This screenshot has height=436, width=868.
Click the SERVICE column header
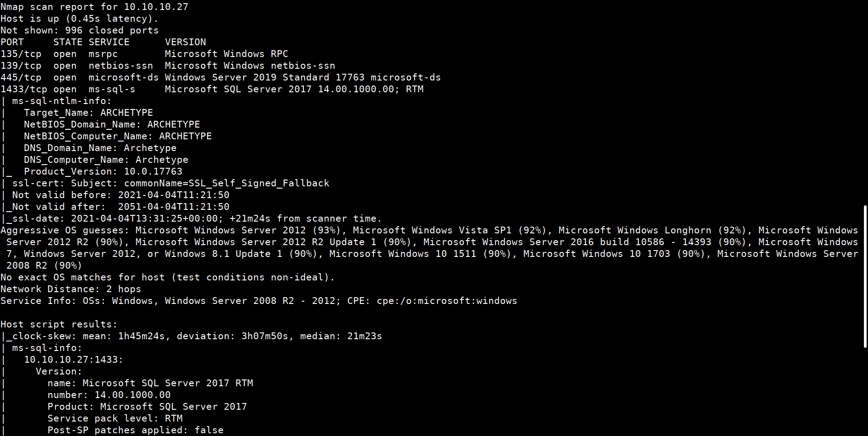point(109,42)
